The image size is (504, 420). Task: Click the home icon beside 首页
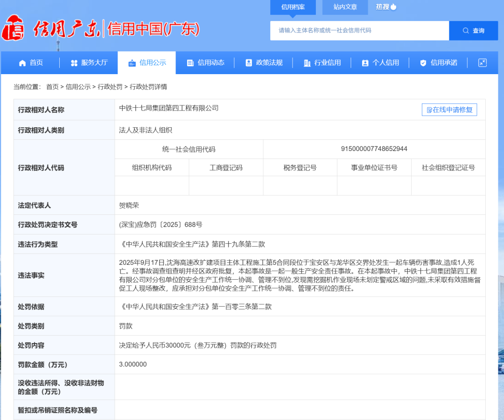click(x=22, y=63)
